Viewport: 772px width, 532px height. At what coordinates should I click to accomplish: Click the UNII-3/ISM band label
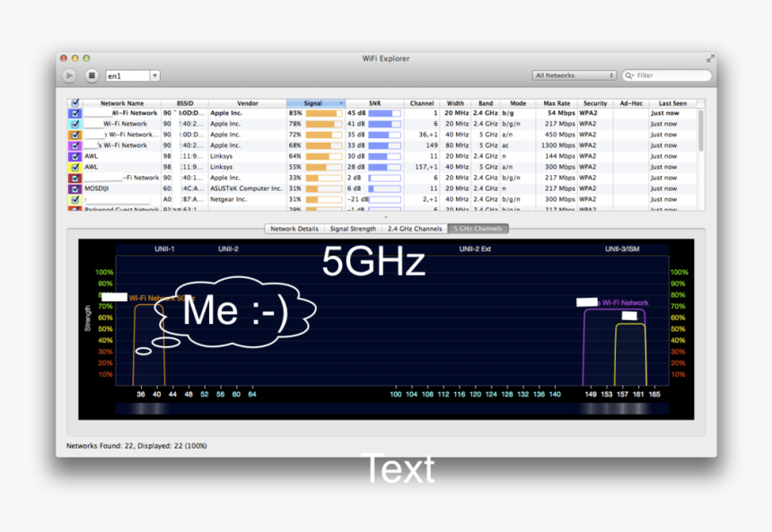pyautogui.click(x=622, y=249)
